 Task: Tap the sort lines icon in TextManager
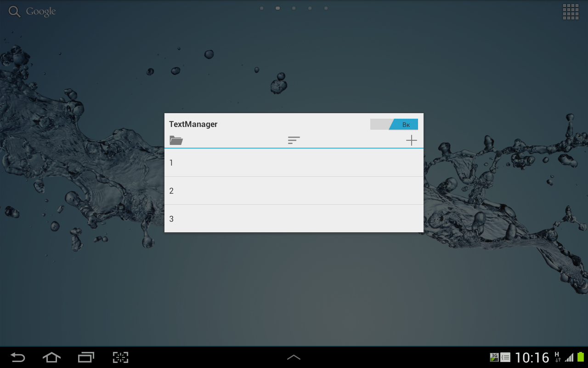[x=294, y=140]
